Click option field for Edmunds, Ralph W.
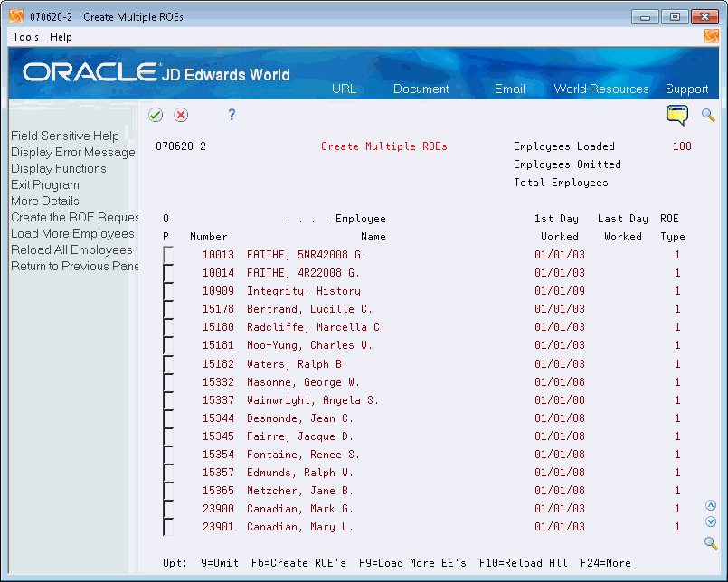 coord(168,473)
